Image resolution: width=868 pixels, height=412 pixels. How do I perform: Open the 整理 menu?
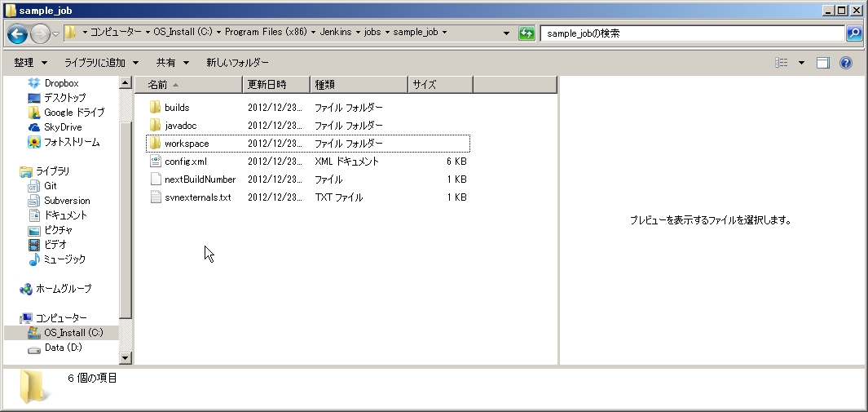click(x=30, y=63)
